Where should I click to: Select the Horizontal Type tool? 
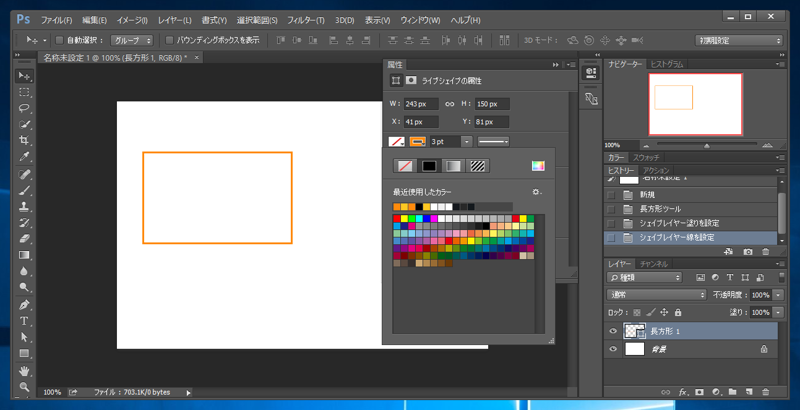24,321
